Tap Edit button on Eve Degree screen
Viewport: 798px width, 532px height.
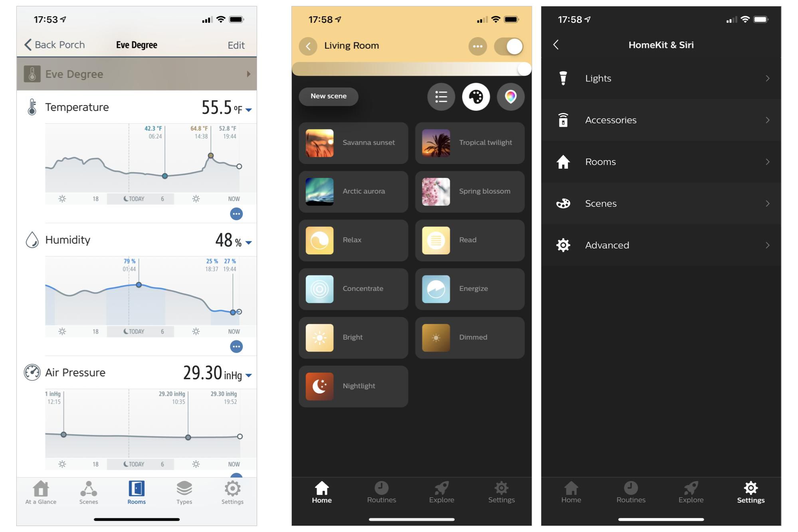click(x=235, y=45)
